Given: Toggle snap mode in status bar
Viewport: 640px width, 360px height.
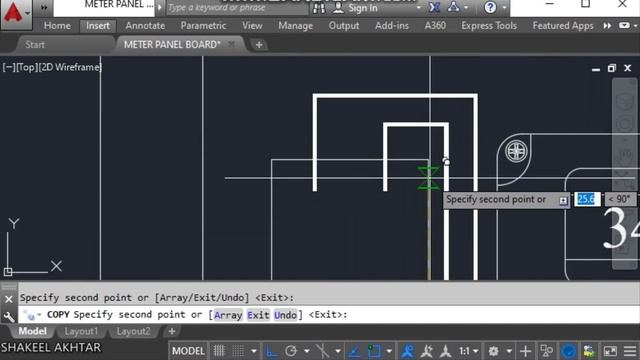Looking at the screenshot, I should coord(238,351).
